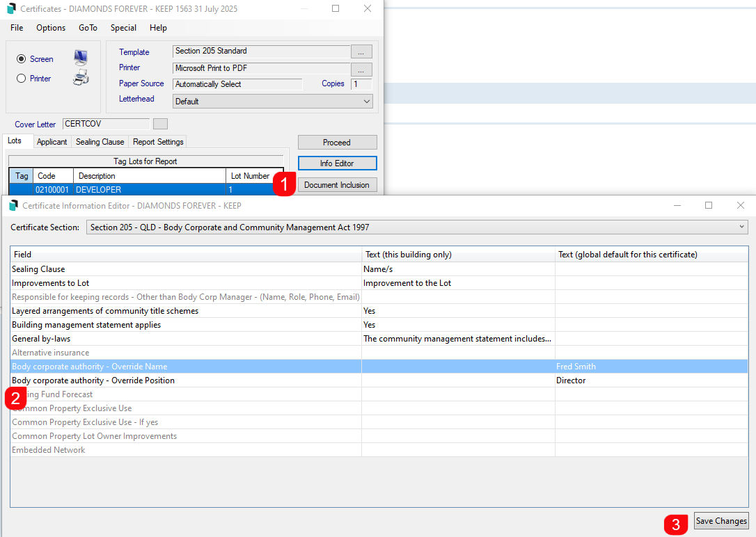Screen dimensions: 756x537
Task: Open the Letterhead Default dropdown
Action: tap(272, 101)
